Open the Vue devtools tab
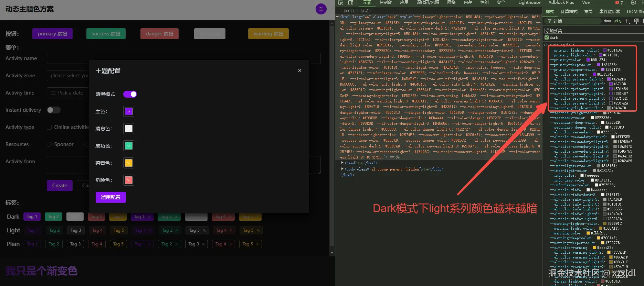 pos(586,2)
